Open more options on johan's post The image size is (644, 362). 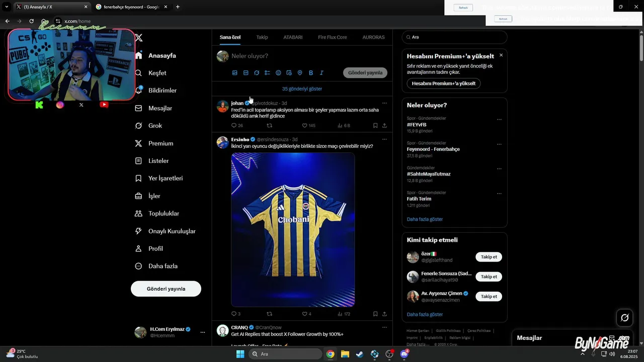tap(384, 103)
